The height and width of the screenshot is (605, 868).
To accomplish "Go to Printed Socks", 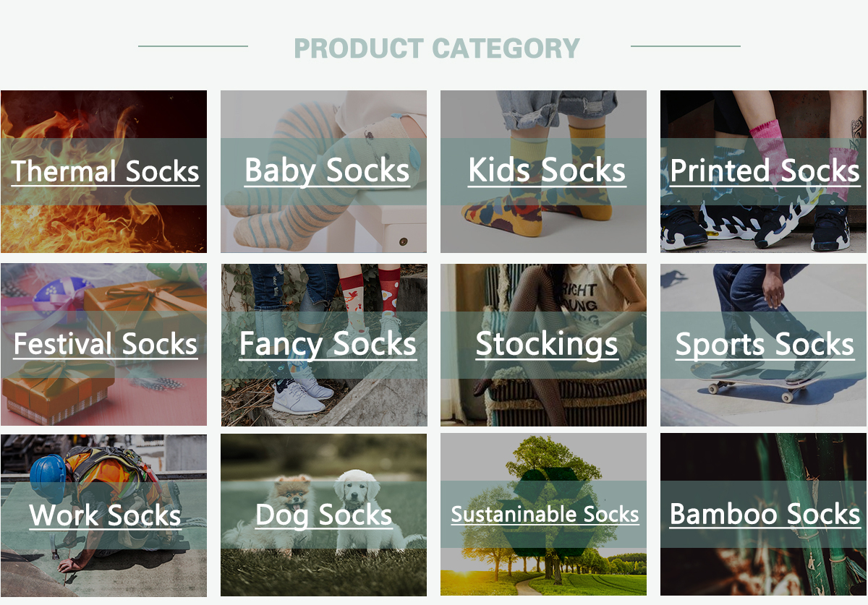I will (x=765, y=171).
